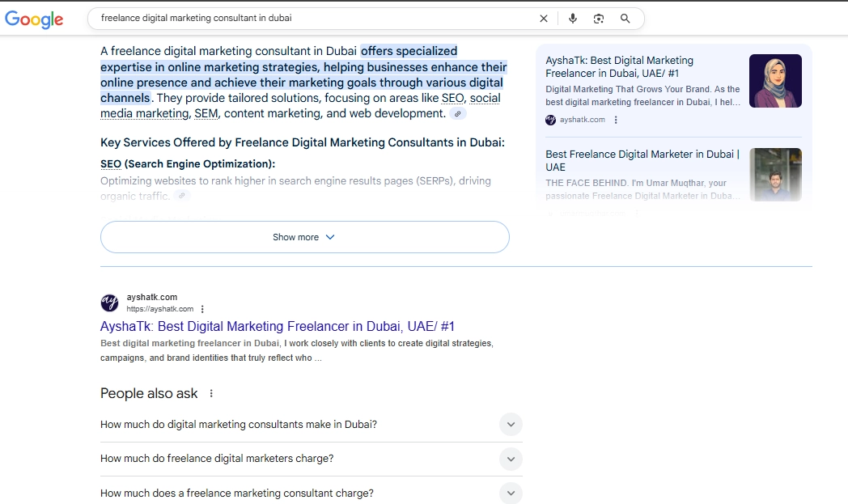Click the https://ayshatk.com URL text
Viewport: 848px width, 504px height.
(160, 309)
